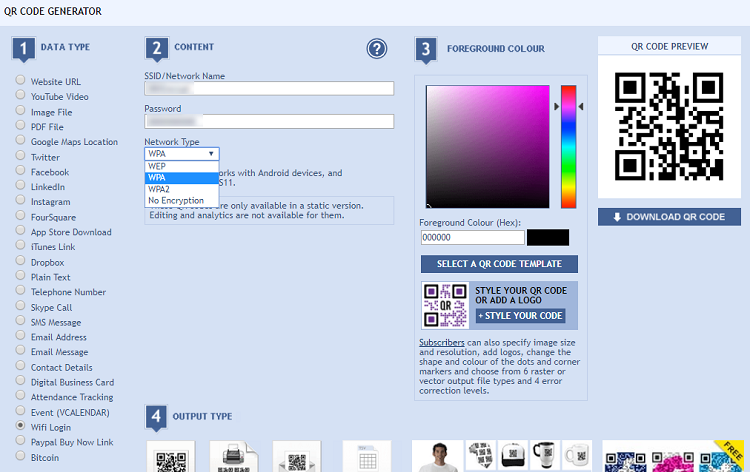Image resolution: width=750 pixels, height=472 pixels.
Task: Click the left hue slider arrow marker
Action: tap(556, 107)
